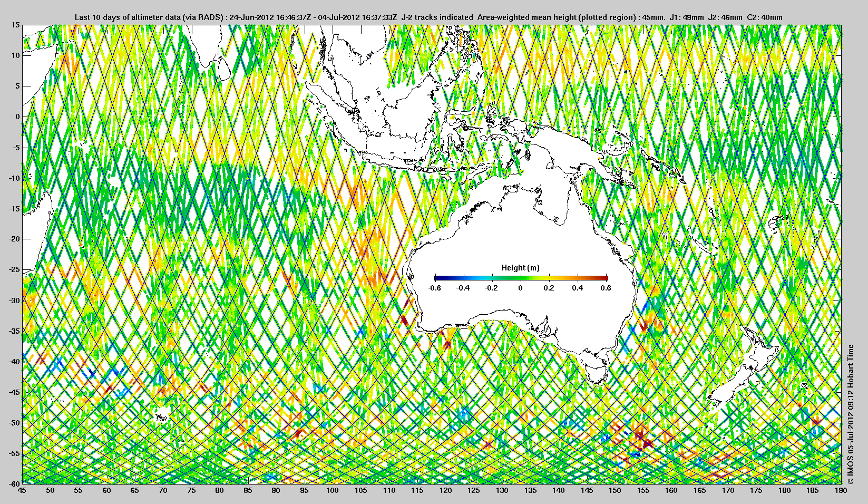Viewport: 868px width, 504px height.
Task: Click the 'J2: 46mm' value in title
Action: [725, 17]
